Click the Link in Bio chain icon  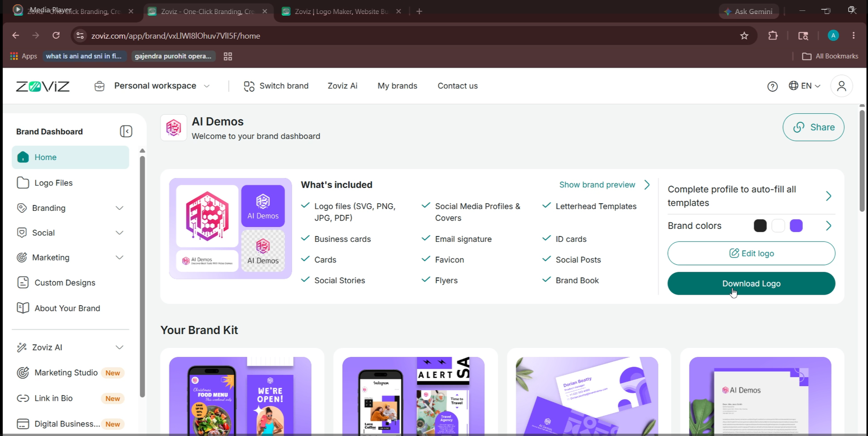23,398
